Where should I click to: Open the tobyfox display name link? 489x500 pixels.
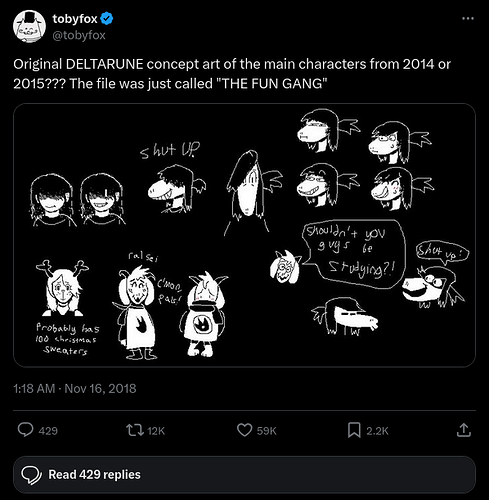click(75, 19)
